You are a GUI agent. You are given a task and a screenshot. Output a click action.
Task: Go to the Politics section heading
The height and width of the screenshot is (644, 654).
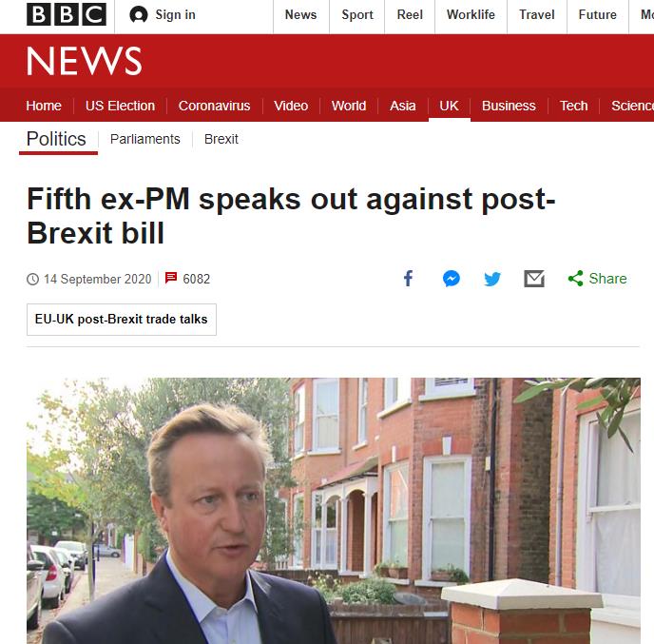point(56,139)
